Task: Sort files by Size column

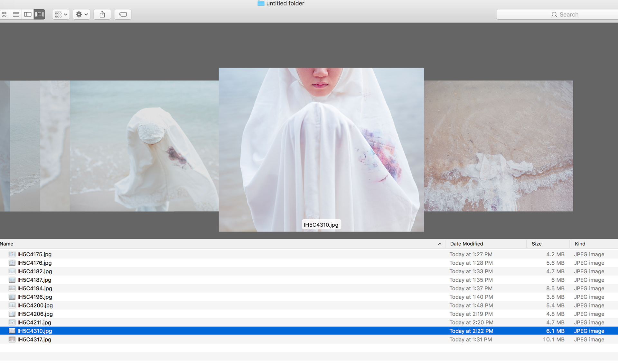Action: (x=548, y=244)
